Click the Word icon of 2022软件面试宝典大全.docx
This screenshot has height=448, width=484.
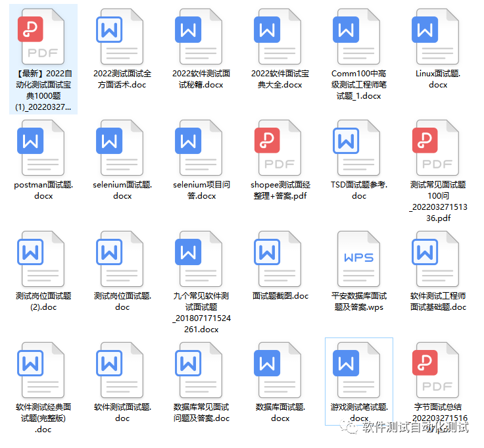coord(278,36)
